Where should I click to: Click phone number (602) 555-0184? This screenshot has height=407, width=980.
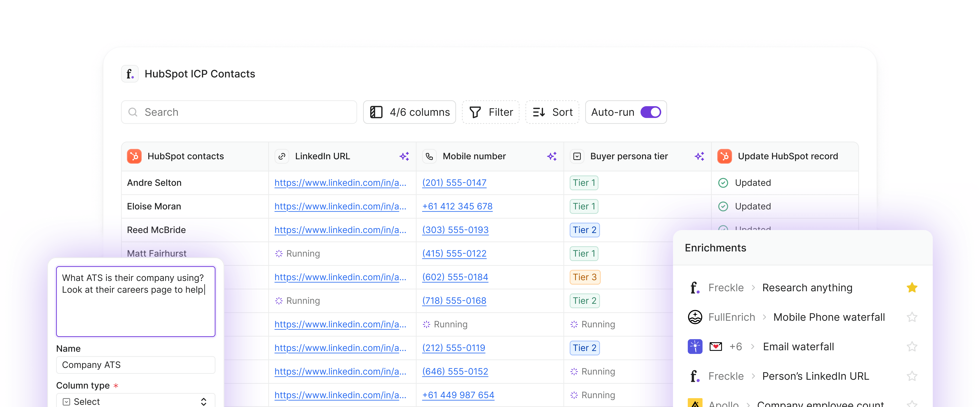pos(455,277)
